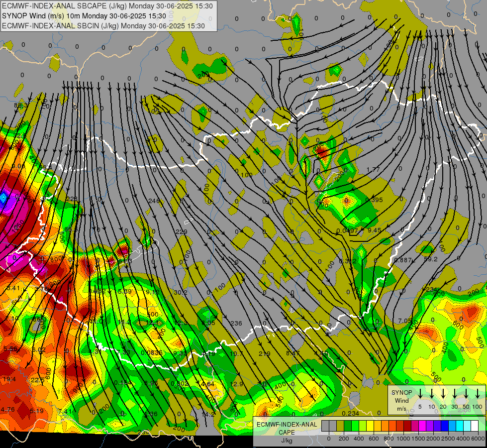Click the station value '7.05'
Viewport: 487px width, 448px height.
[x=405, y=321]
